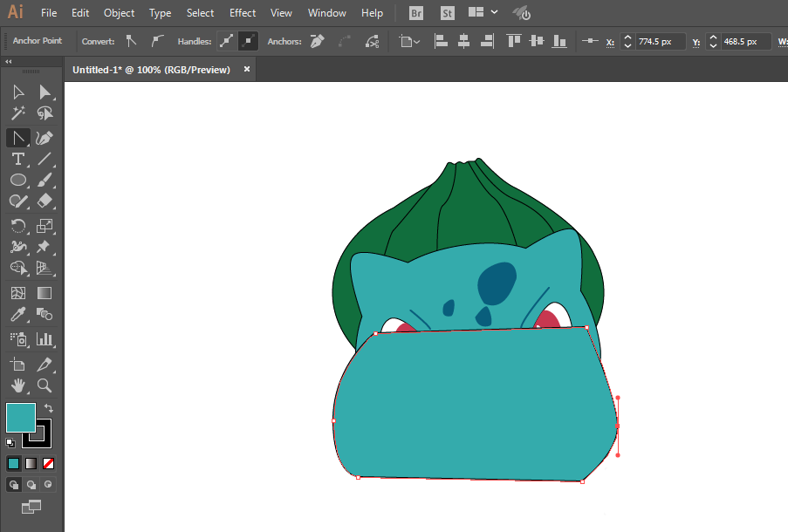Open the Effect menu
This screenshot has width=788, height=532.
pyautogui.click(x=243, y=13)
